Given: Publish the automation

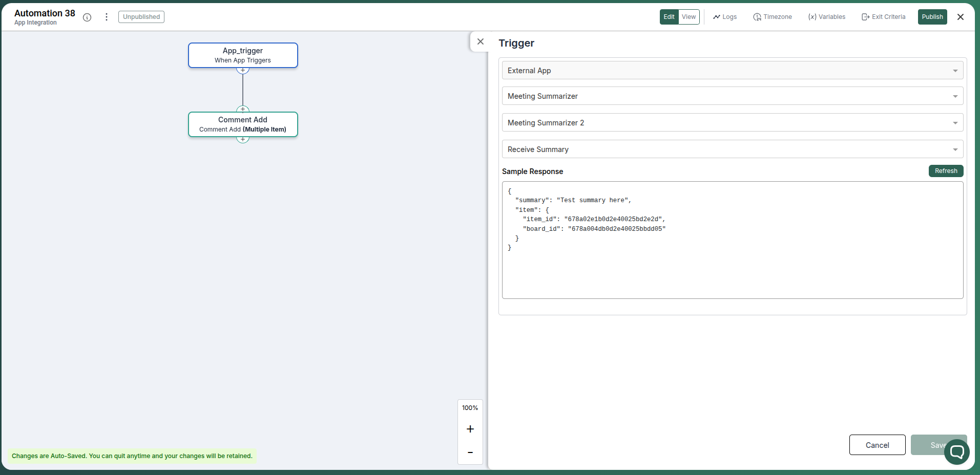Looking at the screenshot, I should pyautogui.click(x=932, y=17).
